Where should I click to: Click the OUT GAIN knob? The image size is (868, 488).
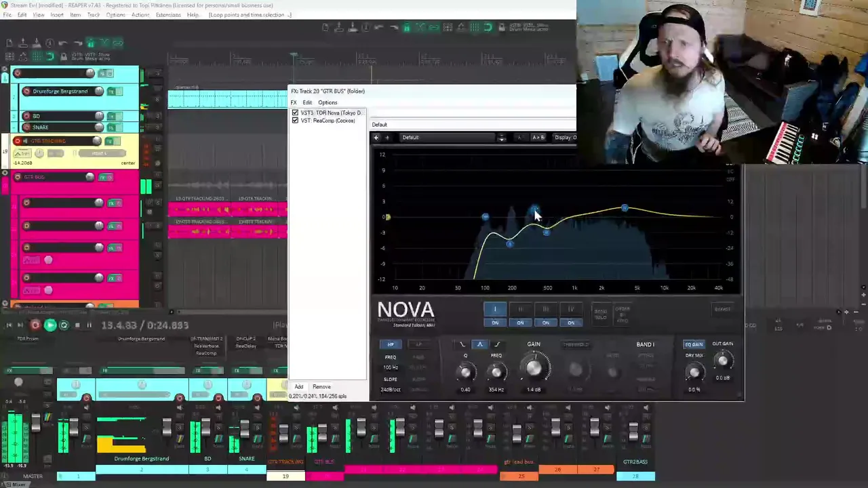point(723,361)
